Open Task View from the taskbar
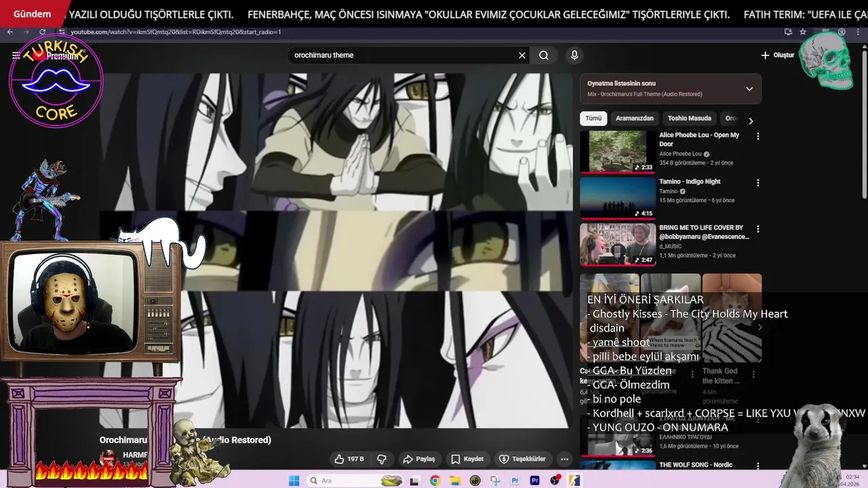The height and width of the screenshot is (488, 868). click(414, 481)
